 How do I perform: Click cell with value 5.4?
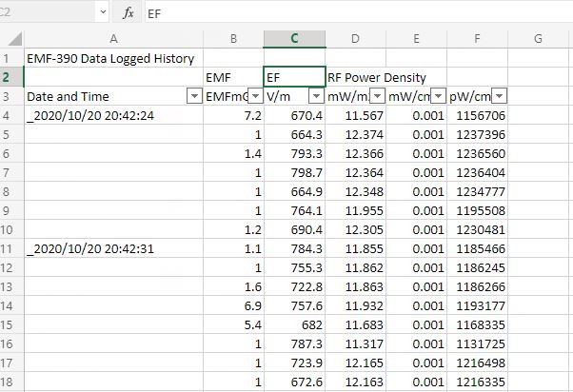[233, 324]
